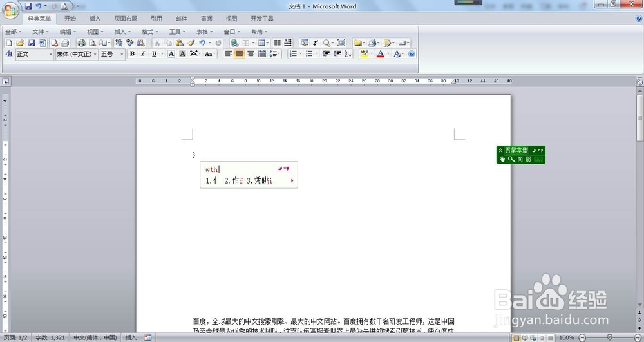Screen dimensions: 644x342
Task: Toggle the 插入 insert mode in status bar
Action: tap(131, 337)
